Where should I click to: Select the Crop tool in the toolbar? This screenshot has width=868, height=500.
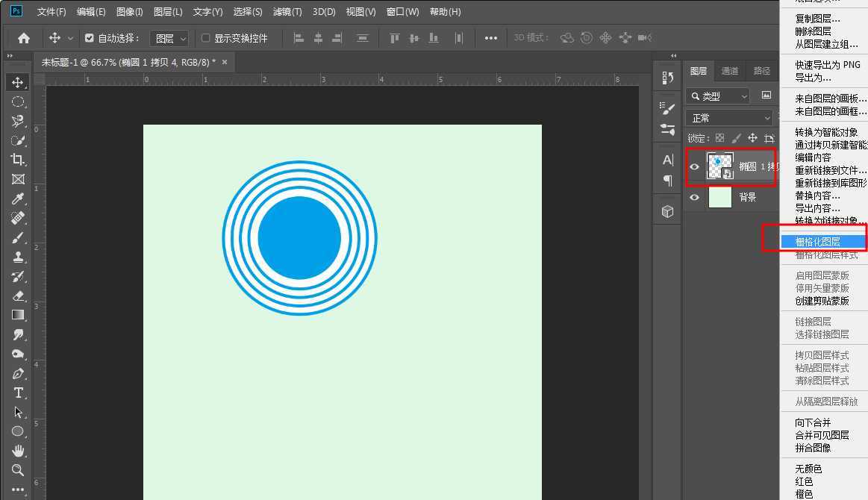coord(18,160)
